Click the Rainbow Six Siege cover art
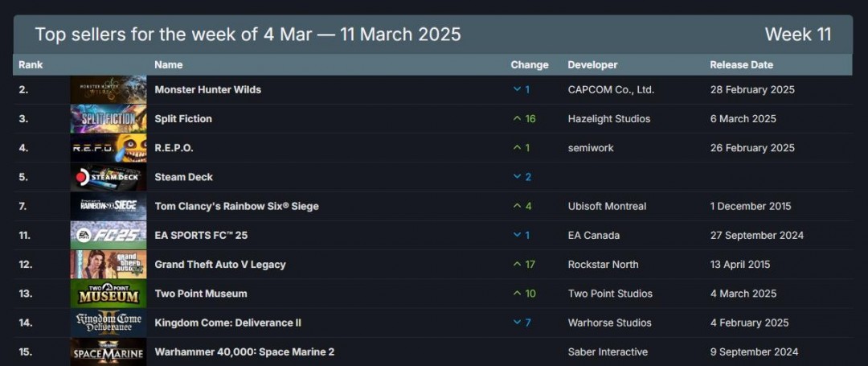This screenshot has width=868, height=366. (x=108, y=206)
